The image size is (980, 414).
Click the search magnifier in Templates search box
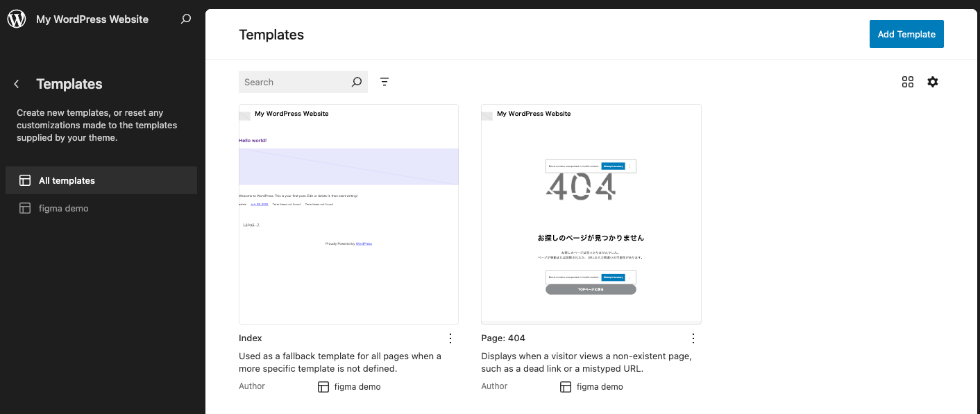(356, 82)
